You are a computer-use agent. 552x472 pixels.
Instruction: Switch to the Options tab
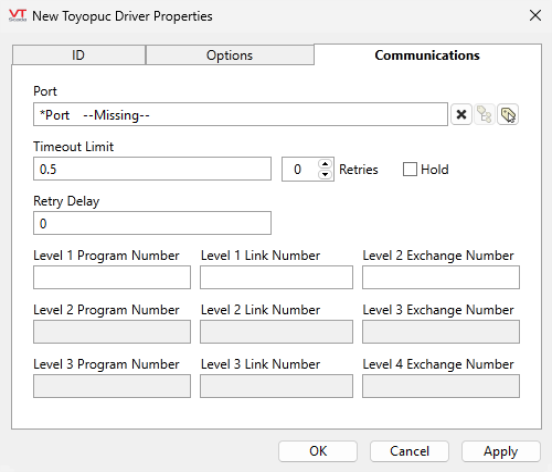230,55
